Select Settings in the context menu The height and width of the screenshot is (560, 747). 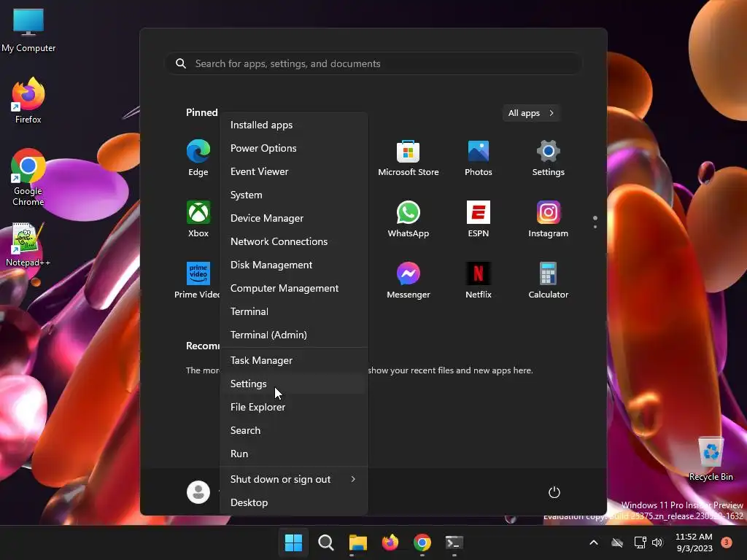tap(293, 384)
